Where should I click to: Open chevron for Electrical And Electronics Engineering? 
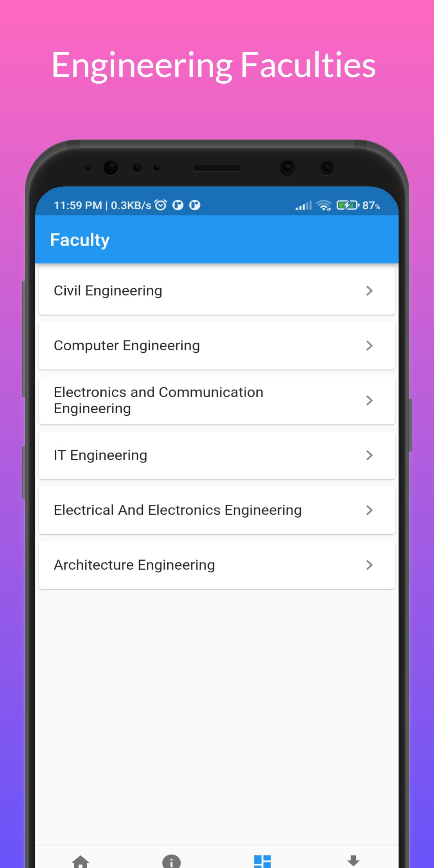point(369,510)
